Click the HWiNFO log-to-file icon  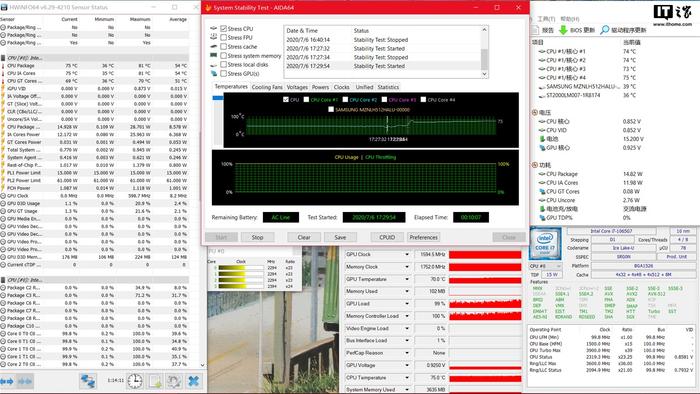point(155,381)
